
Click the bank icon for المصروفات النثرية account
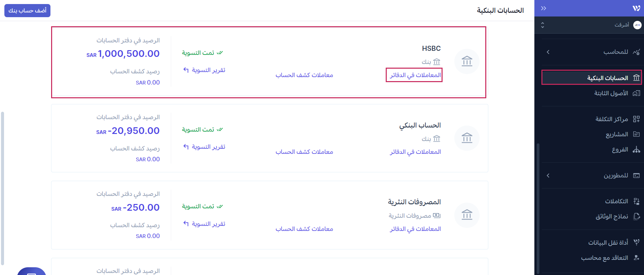467,215
